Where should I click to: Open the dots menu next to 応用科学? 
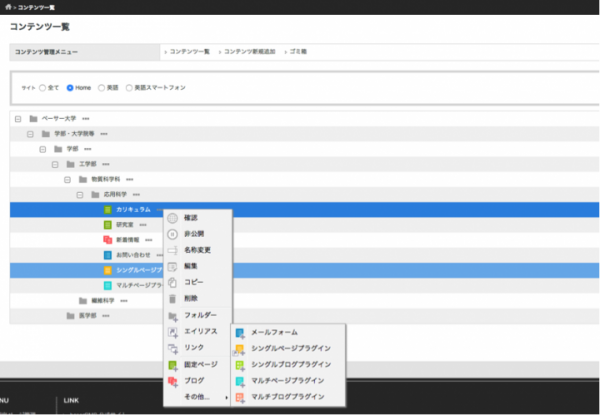click(x=136, y=194)
